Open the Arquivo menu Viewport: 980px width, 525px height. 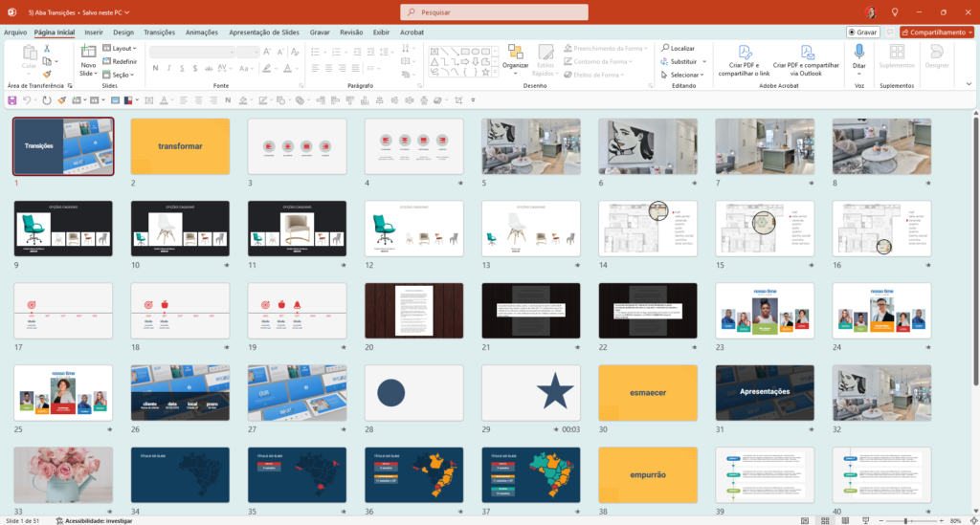point(15,32)
